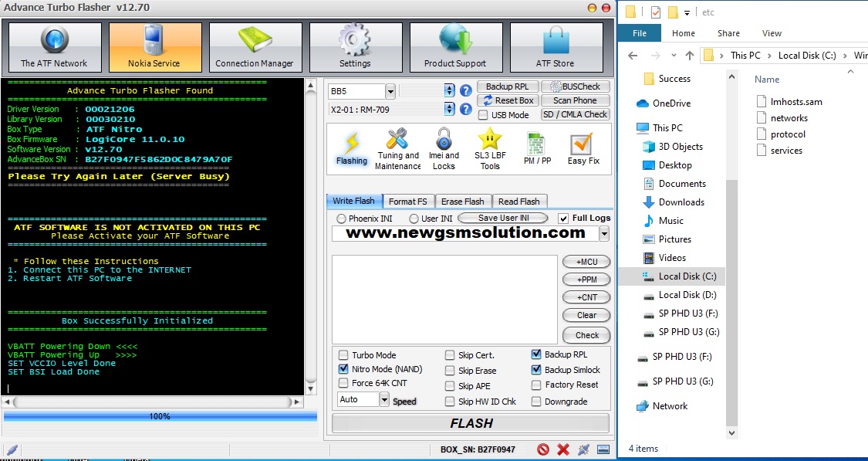The image size is (868, 461).
Task: Select User INI radio button
Action: click(x=414, y=219)
